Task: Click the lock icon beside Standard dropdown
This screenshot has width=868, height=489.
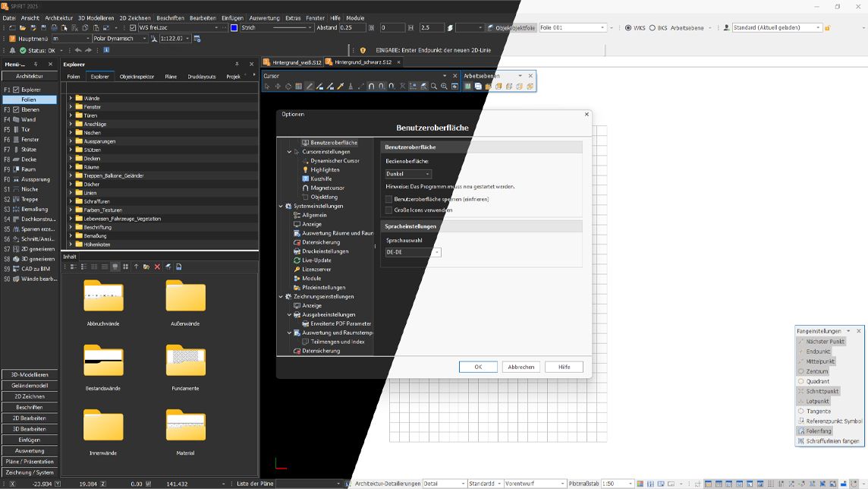Action: pos(828,27)
